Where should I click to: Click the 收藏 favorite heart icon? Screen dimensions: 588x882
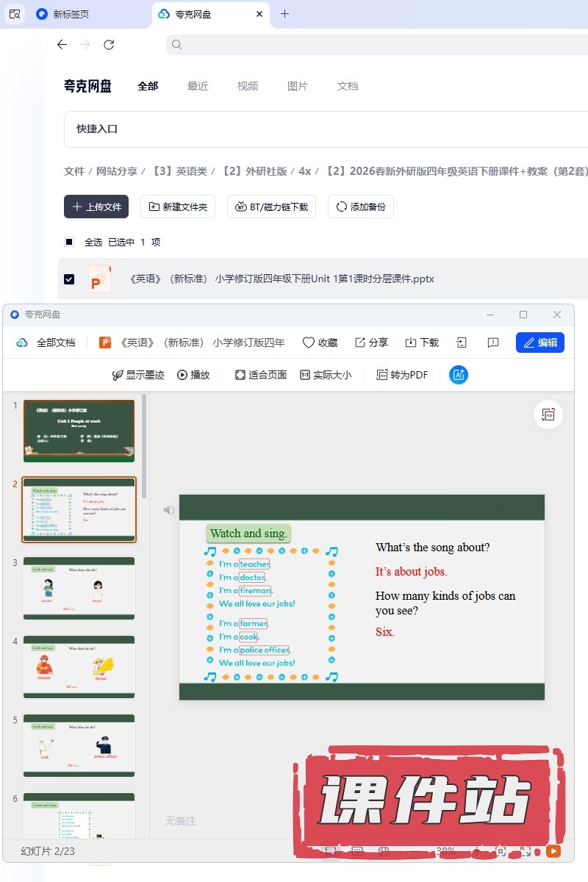(320, 343)
